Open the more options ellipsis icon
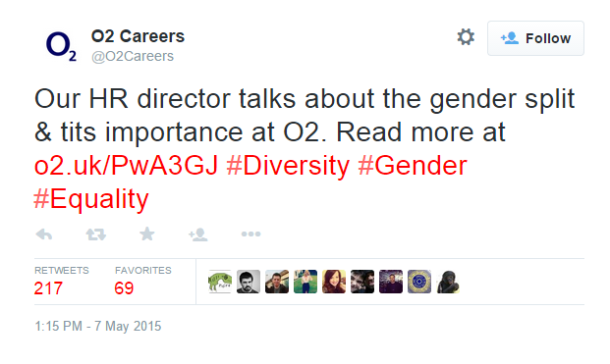The image size is (610, 364). pyautogui.click(x=250, y=234)
